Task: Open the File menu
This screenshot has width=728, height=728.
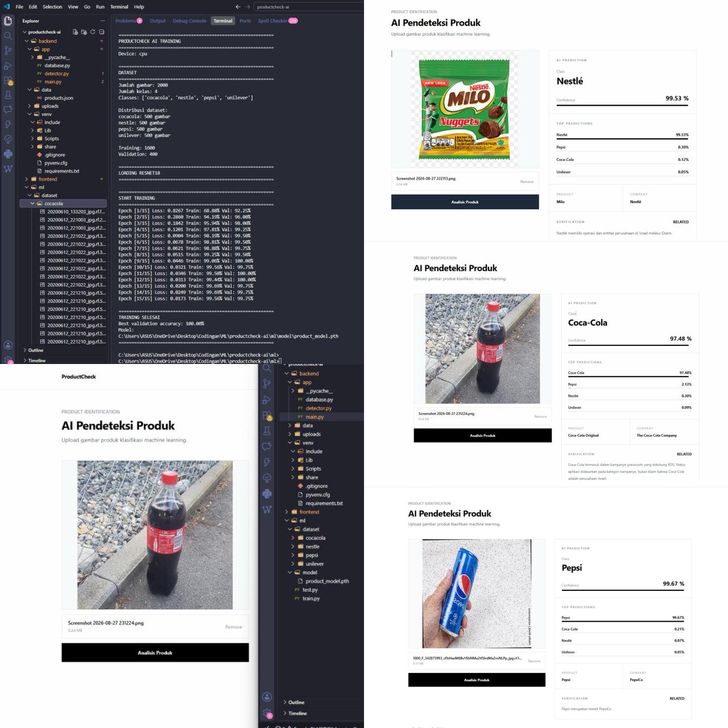Action: (19, 7)
